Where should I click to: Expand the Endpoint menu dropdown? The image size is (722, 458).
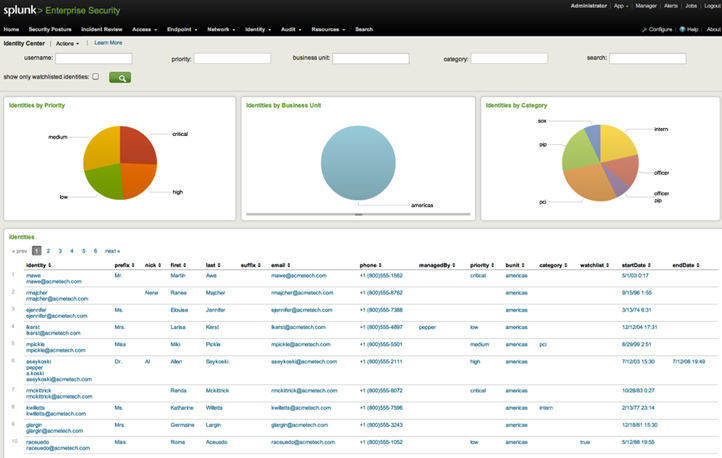pyautogui.click(x=182, y=29)
